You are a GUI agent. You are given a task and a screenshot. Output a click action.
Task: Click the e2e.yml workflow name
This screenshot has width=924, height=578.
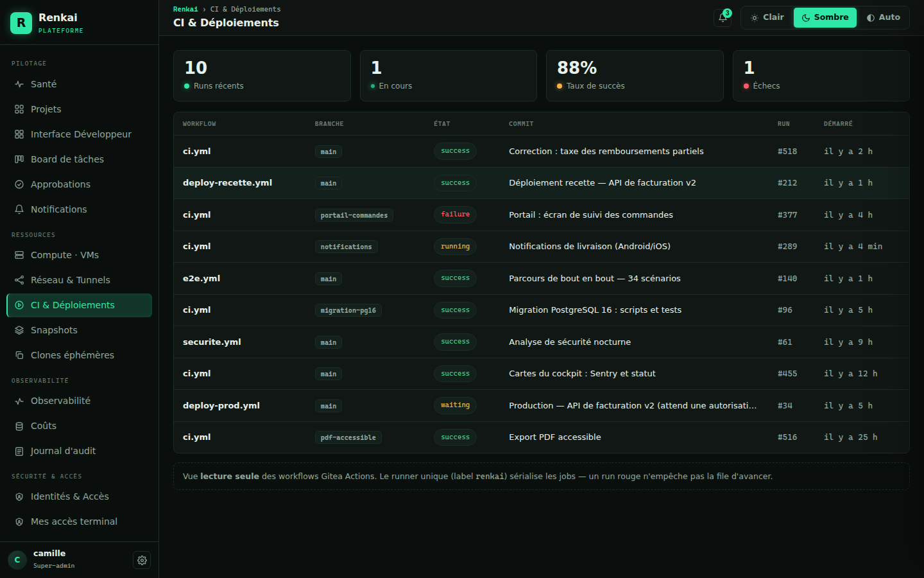[x=201, y=279]
